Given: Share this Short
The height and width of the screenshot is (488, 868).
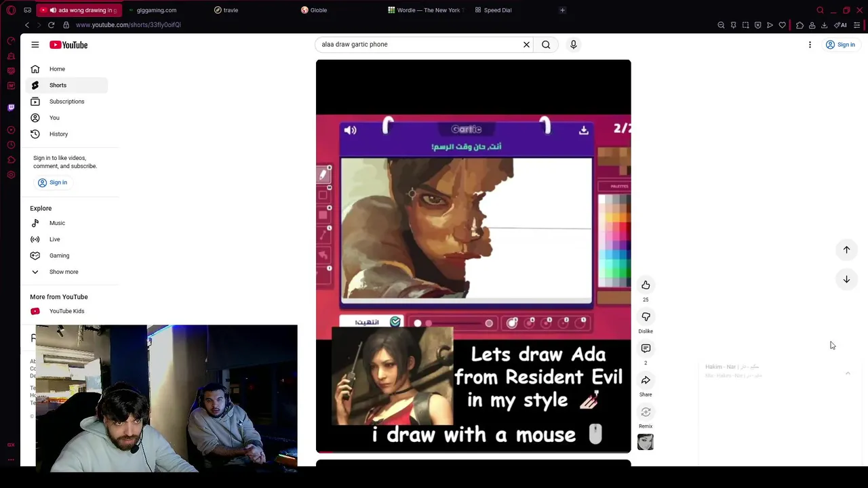Looking at the screenshot, I should [x=646, y=380].
